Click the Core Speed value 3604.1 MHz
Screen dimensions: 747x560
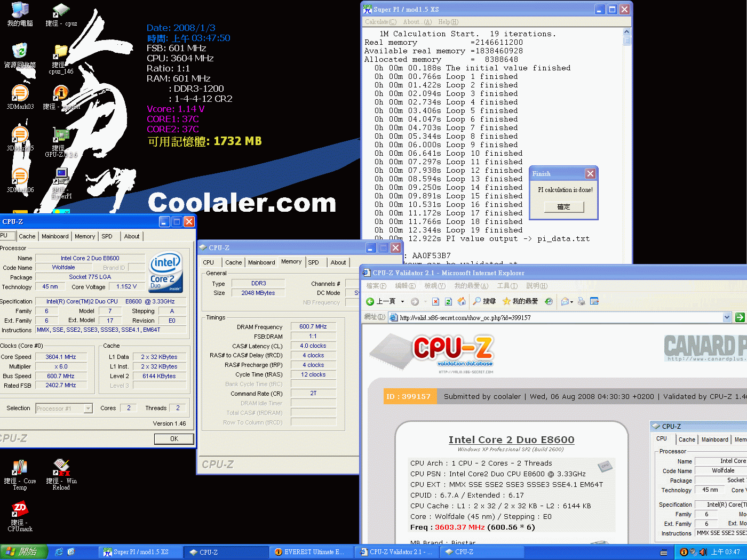coord(61,357)
